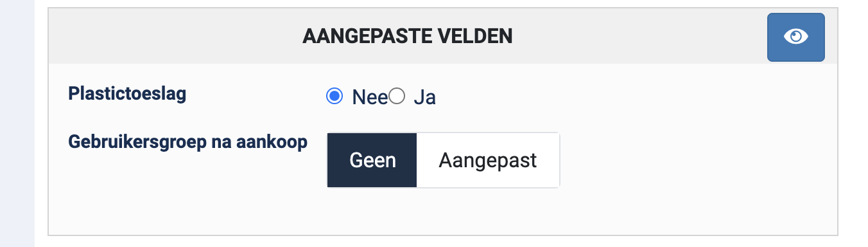Click the Ja text label
The height and width of the screenshot is (247, 868).
[x=424, y=97]
